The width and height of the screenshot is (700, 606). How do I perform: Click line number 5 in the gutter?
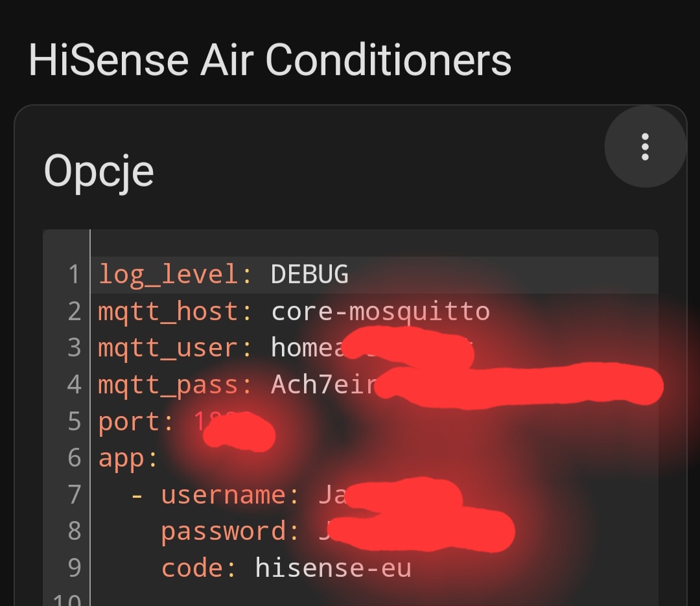click(x=74, y=421)
